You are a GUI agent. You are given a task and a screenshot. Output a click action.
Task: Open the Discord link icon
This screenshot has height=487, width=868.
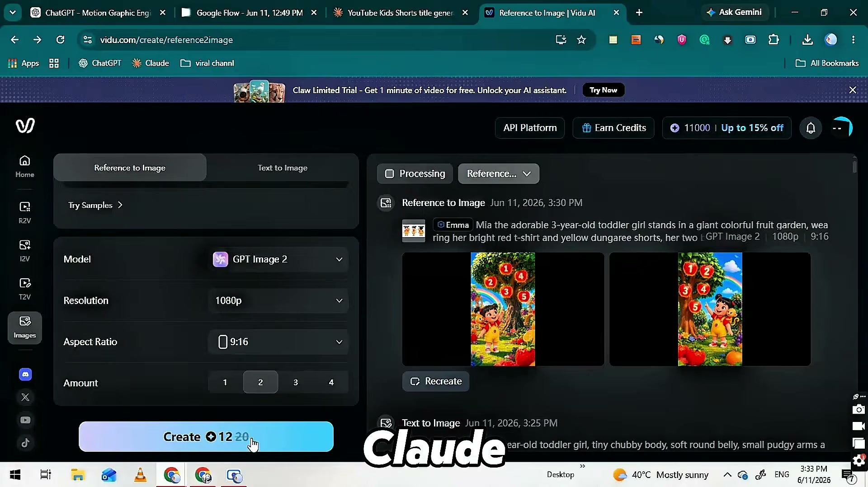tap(25, 374)
